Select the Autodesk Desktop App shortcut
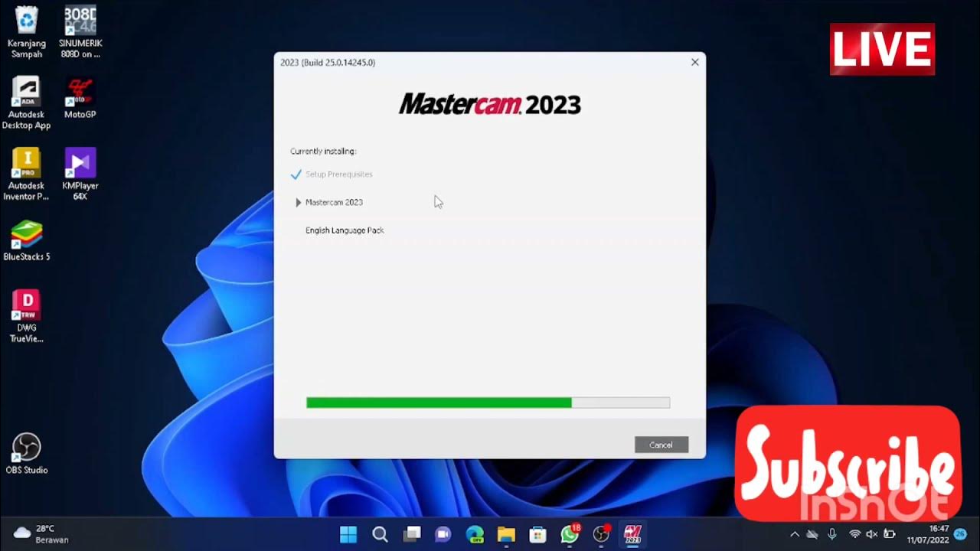980x551 pixels. tap(27, 103)
